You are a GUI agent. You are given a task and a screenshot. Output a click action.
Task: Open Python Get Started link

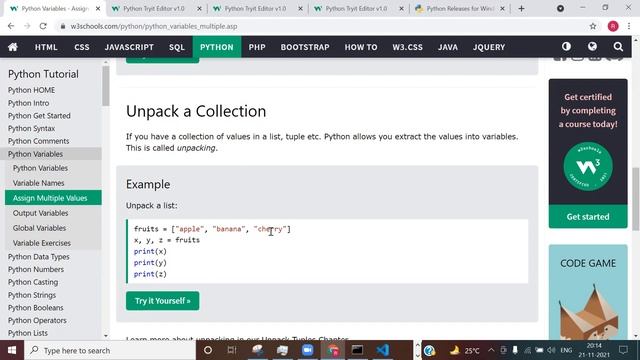39,116
